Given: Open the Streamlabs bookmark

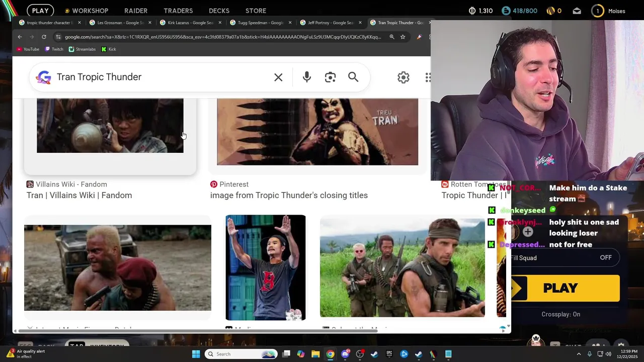Looking at the screenshot, I should 82,49.
